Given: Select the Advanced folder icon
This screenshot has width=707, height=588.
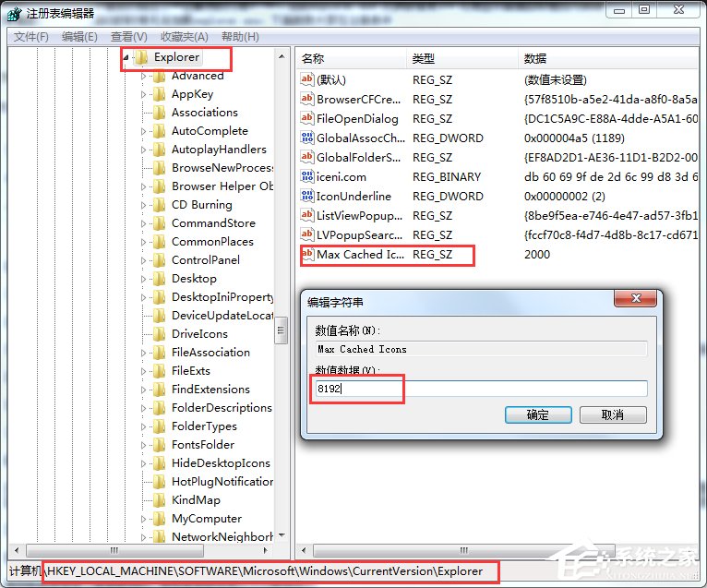Looking at the screenshot, I should click(x=159, y=76).
